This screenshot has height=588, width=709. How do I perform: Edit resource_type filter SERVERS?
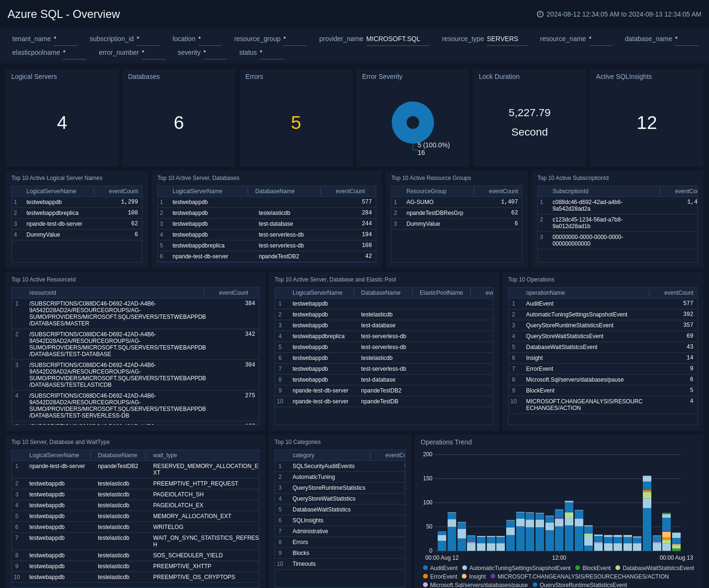pos(507,39)
